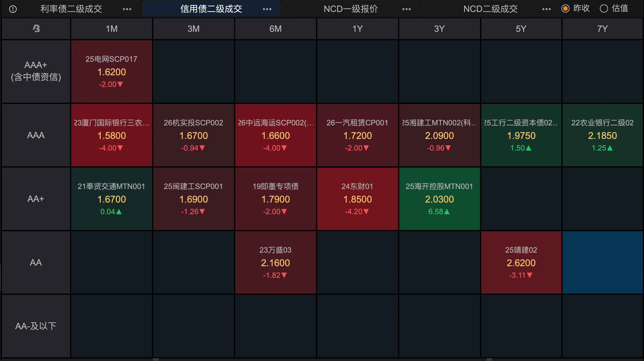Open bond 25靖建02 cell

point(521,262)
